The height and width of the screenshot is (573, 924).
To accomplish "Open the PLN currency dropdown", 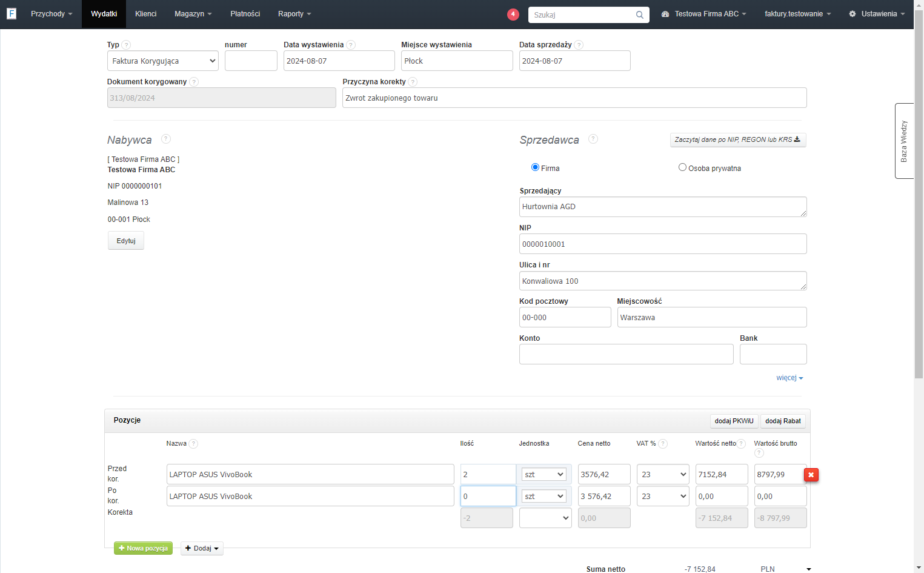I will point(786,569).
